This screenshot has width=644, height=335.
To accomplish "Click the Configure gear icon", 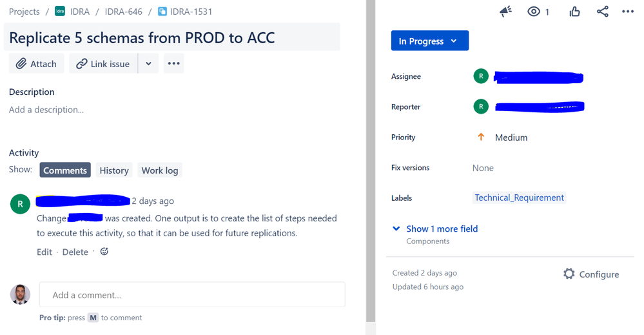I will (x=569, y=274).
